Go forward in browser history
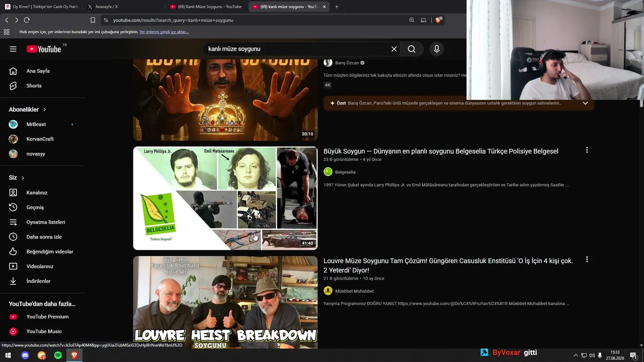The image size is (644, 362). [x=17, y=20]
